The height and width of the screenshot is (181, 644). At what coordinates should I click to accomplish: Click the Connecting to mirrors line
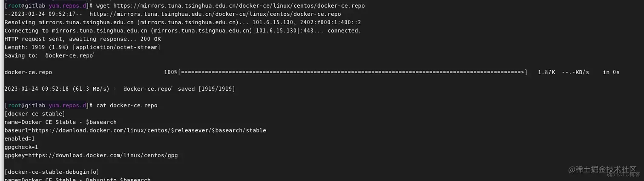click(183, 31)
